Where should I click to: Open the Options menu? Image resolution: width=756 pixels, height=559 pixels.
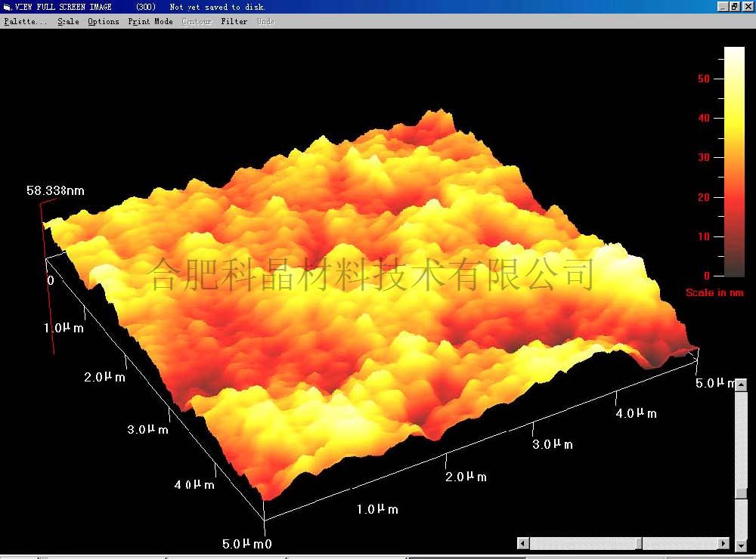click(x=104, y=21)
